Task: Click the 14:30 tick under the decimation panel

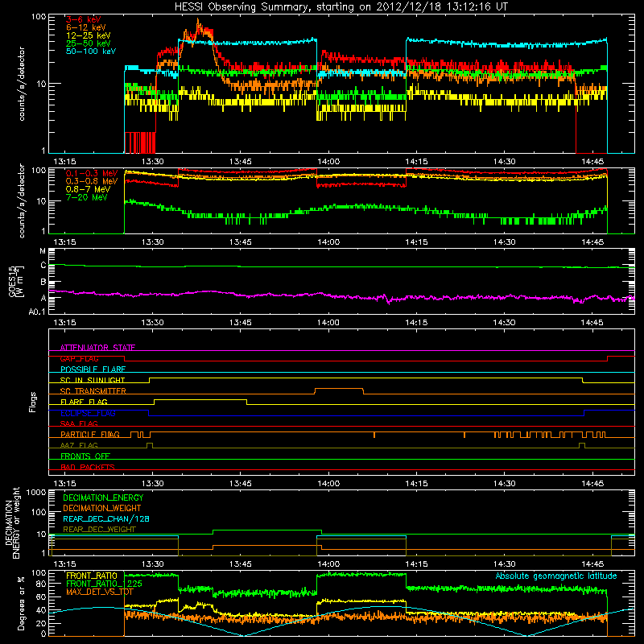Action: pos(505,564)
